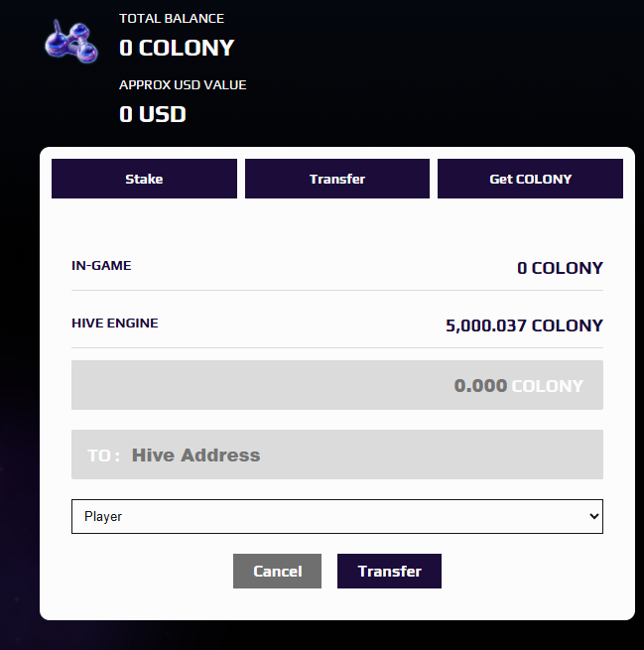Click the in-game 0 COLONY amount
Screen dimensions: 644x650
pos(560,268)
